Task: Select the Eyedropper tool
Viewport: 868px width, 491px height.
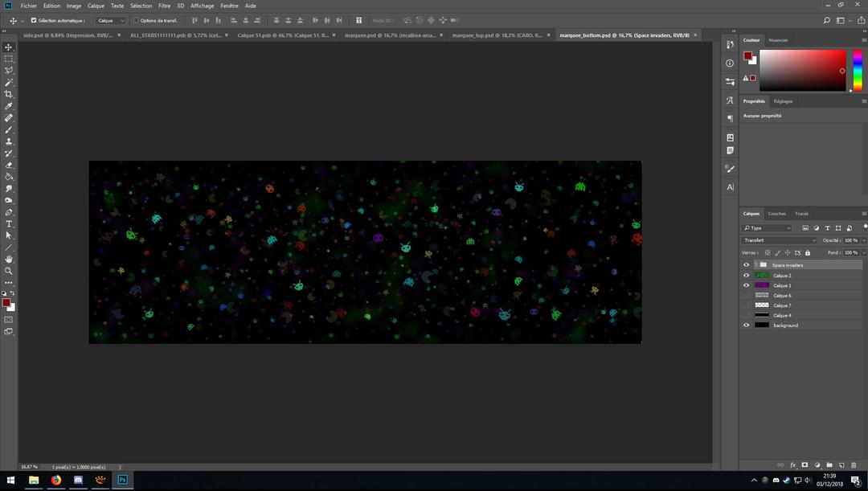Action: coord(8,106)
